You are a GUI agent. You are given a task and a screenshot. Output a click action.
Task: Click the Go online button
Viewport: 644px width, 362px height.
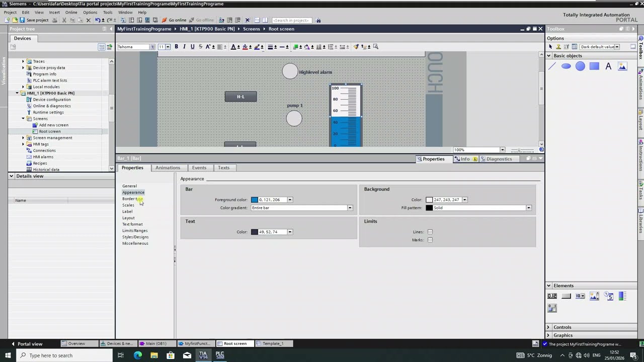coord(174,20)
